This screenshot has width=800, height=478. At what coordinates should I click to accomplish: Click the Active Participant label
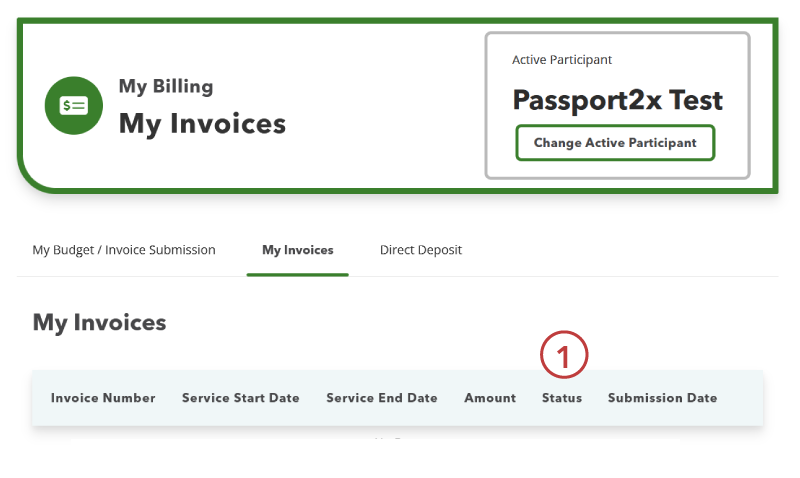[x=562, y=60]
